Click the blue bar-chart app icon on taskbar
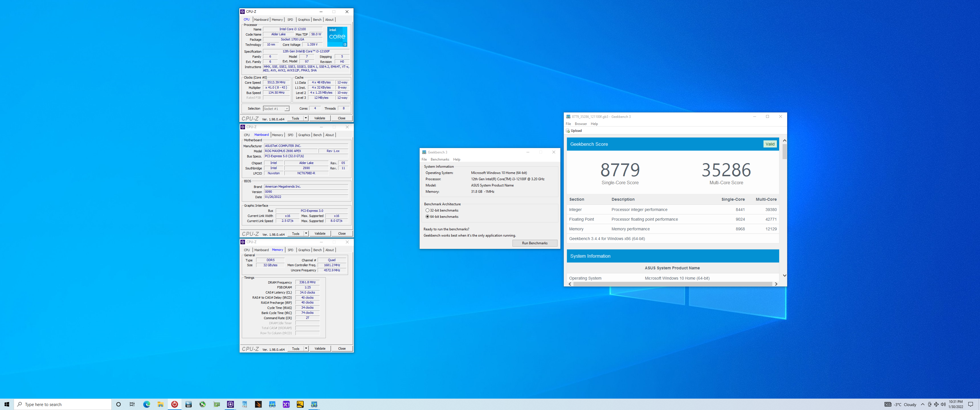Viewport: 980px width, 410px height. (x=189, y=404)
